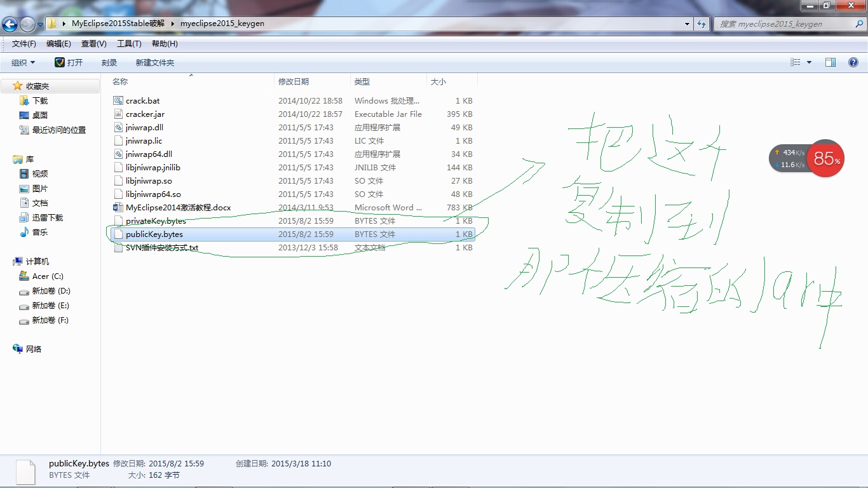Open the 文档 library
This screenshot has width=868, height=488.
click(x=40, y=203)
